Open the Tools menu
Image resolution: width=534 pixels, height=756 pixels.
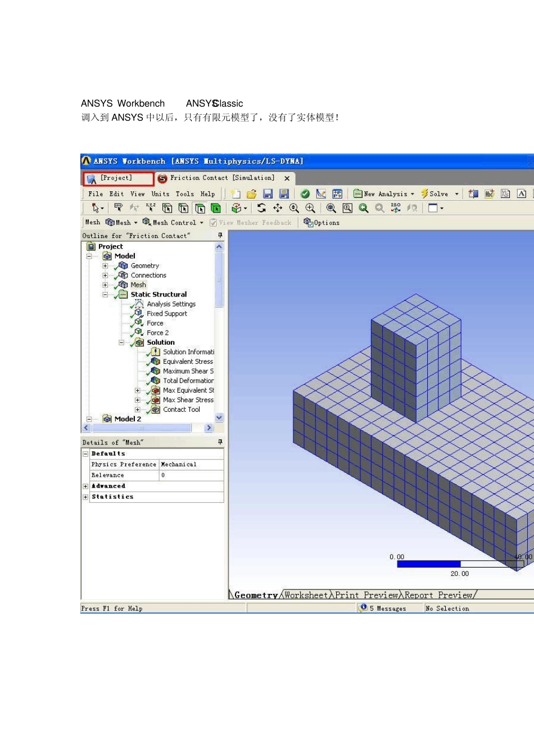pyautogui.click(x=184, y=194)
